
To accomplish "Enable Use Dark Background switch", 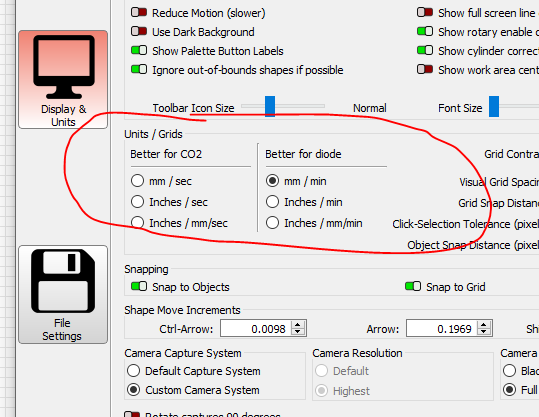I will pos(139,32).
